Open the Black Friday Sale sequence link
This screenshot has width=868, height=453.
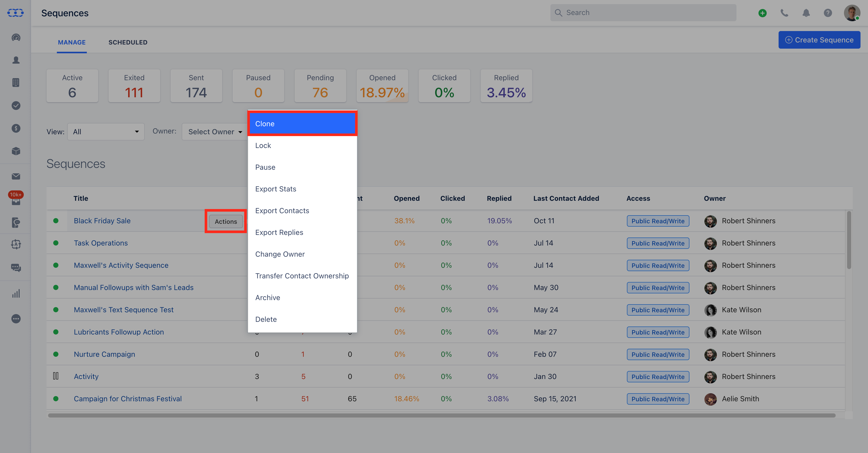102,221
